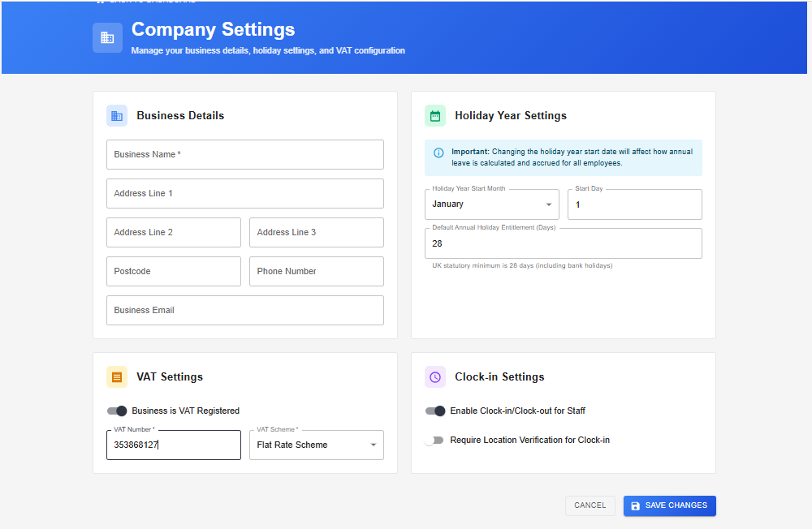Click the Business Details building icon
The image size is (812, 529).
click(117, 116)
